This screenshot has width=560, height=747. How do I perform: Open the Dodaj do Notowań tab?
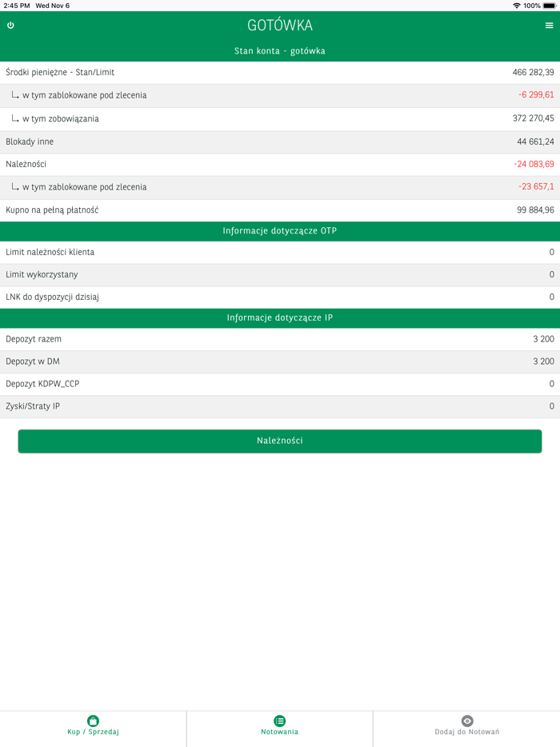pos(466,729)
